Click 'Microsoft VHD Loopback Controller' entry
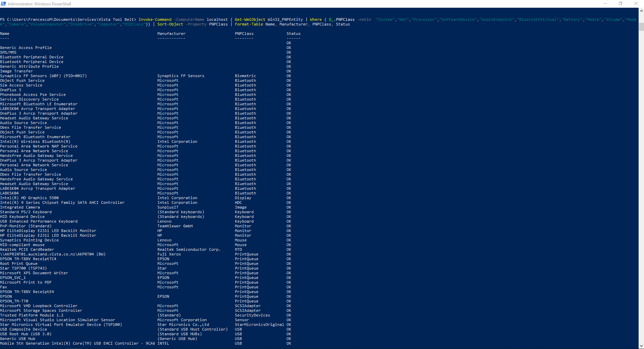 [39, 306]
